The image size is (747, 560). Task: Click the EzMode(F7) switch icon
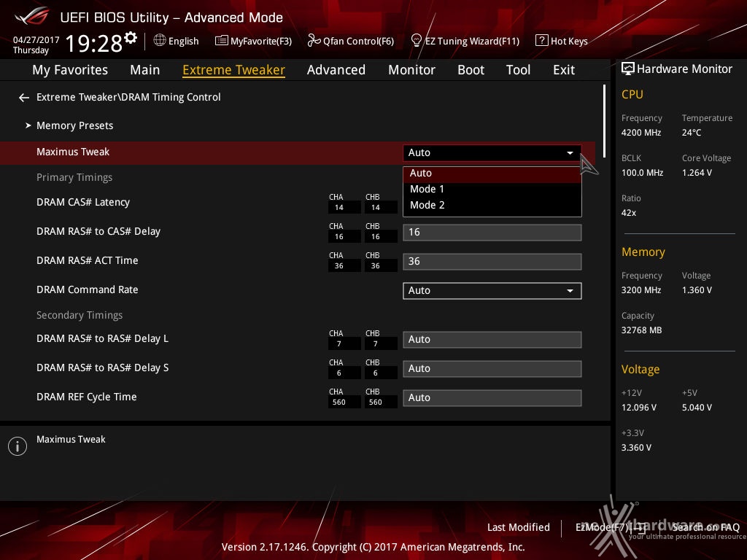click(x=639, y=528)
